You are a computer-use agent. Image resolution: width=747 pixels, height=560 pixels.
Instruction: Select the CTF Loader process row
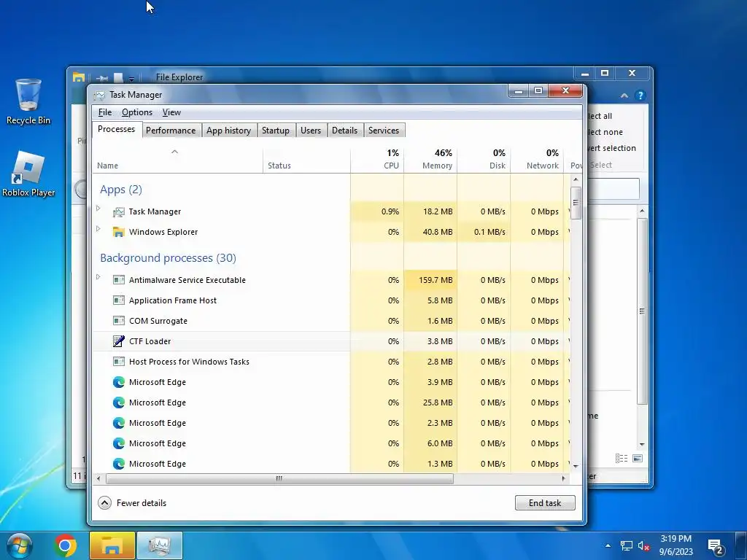(x=332, y=341)
